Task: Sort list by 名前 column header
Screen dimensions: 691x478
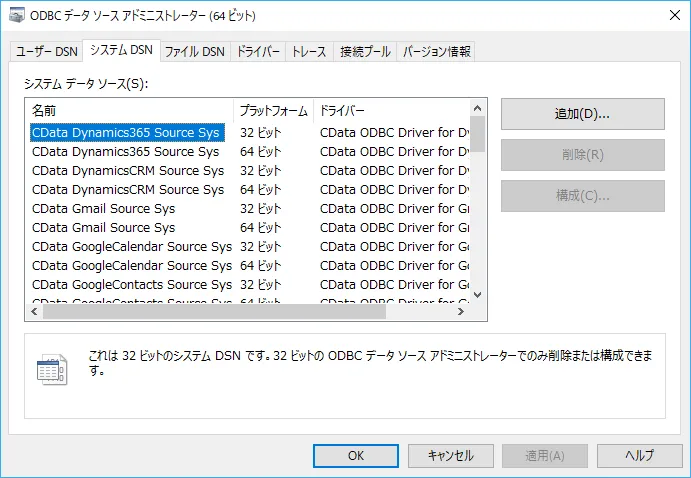Action: (x=129, y=109)
